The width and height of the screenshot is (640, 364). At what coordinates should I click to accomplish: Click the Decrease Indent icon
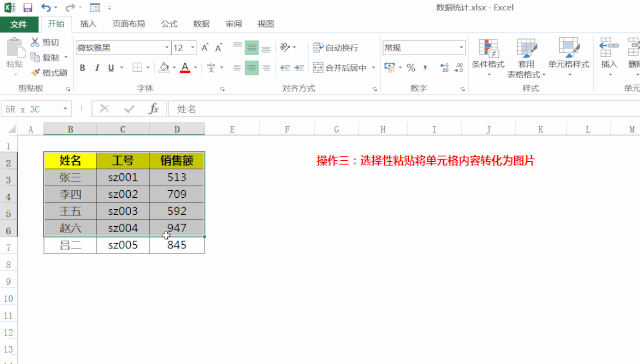(x=285, y=68)
